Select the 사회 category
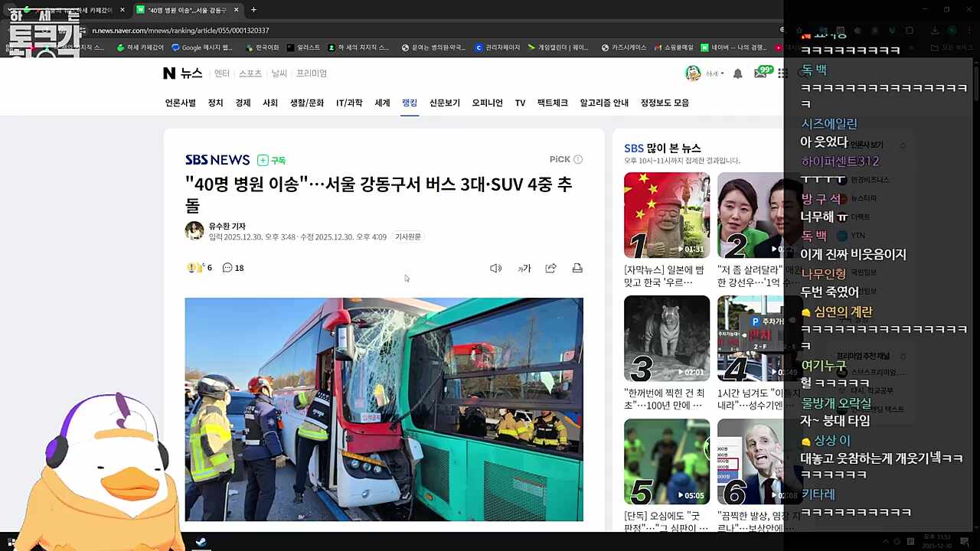 [270, 103]
